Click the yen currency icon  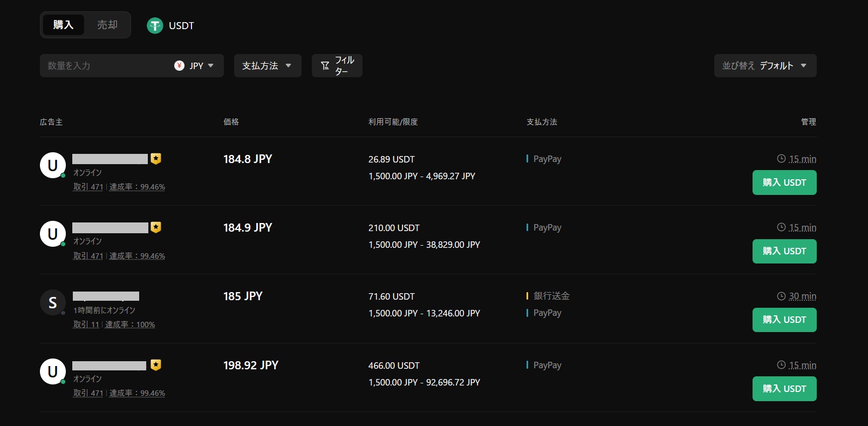(x=179, y=65)
